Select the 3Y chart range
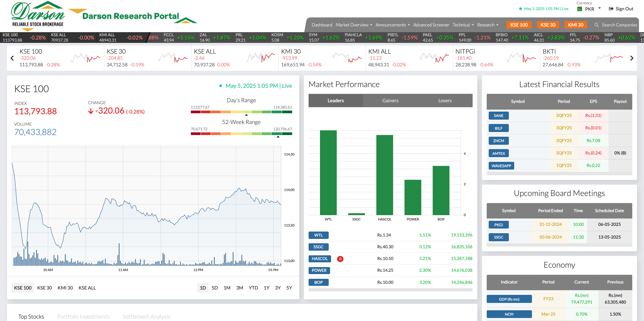644x321 pixels. [x=278, y=288]
